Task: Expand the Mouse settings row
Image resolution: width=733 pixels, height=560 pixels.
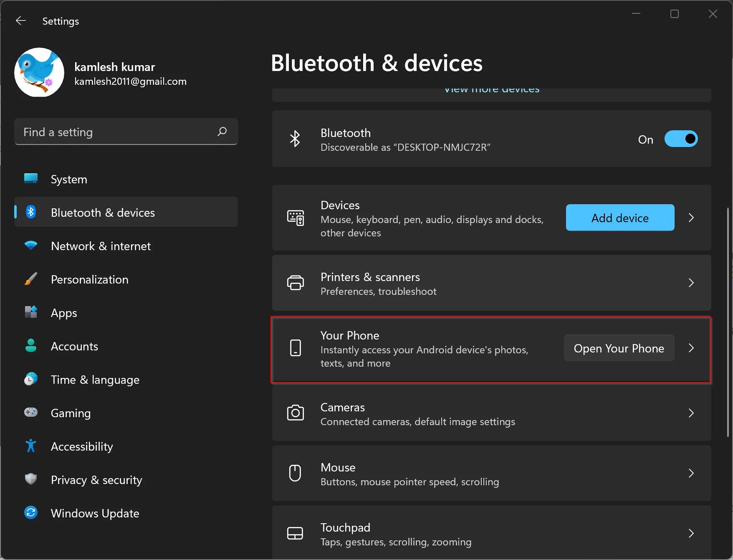Action: [691, 473]
